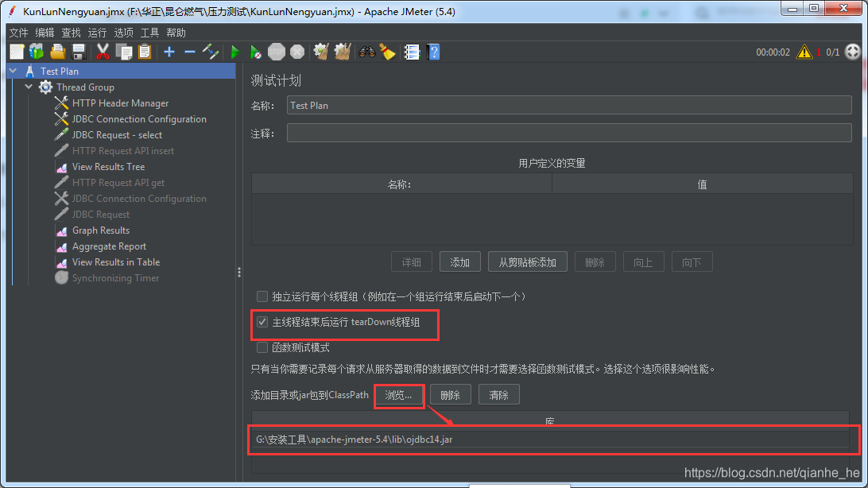
Task: Click the Stop test icon
Action: pos(276,52)
